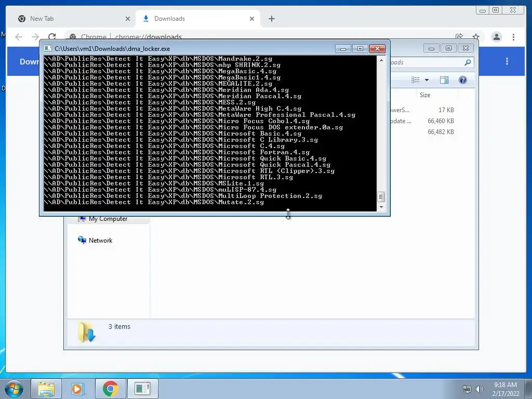Open Explorer help
Viewport: 532px width, 399px height.
click(x=462, y=79)
